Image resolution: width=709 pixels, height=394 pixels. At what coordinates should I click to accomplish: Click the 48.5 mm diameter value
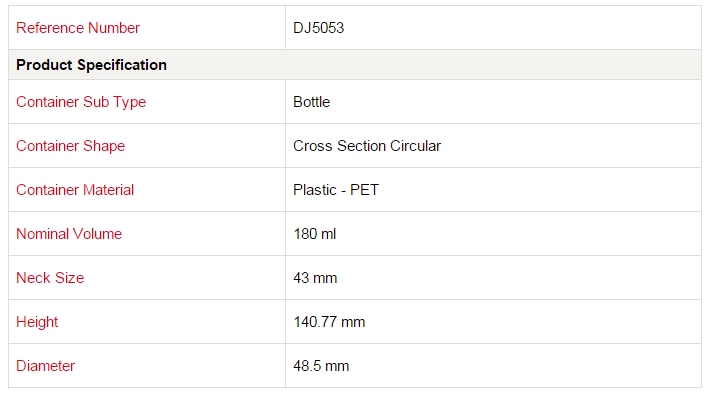click(x=321, y=366)
